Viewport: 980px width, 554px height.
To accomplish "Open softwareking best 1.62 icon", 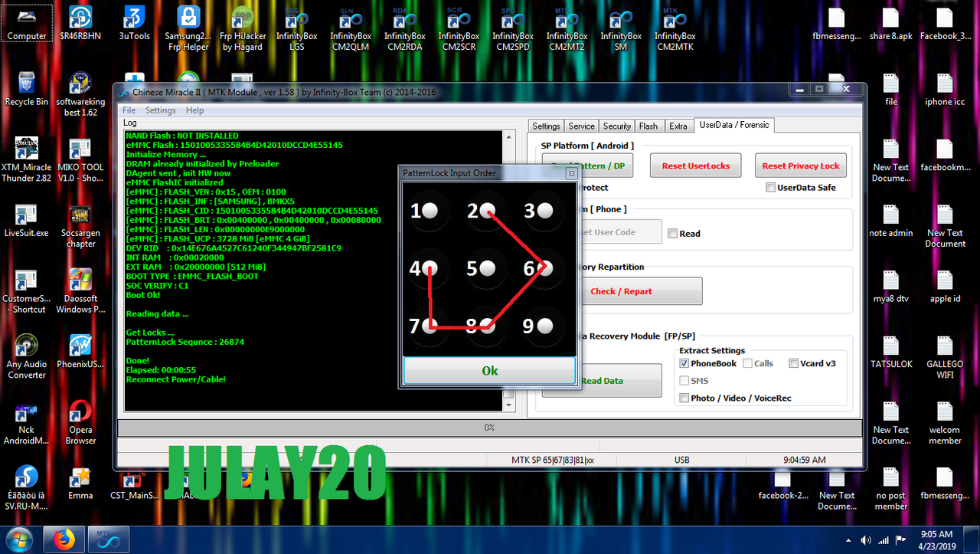I will pos(80,93).
